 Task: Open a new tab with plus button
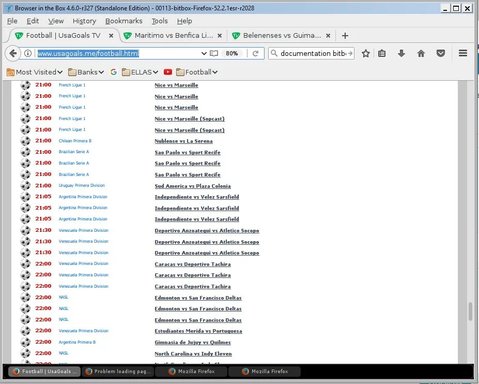345,36
